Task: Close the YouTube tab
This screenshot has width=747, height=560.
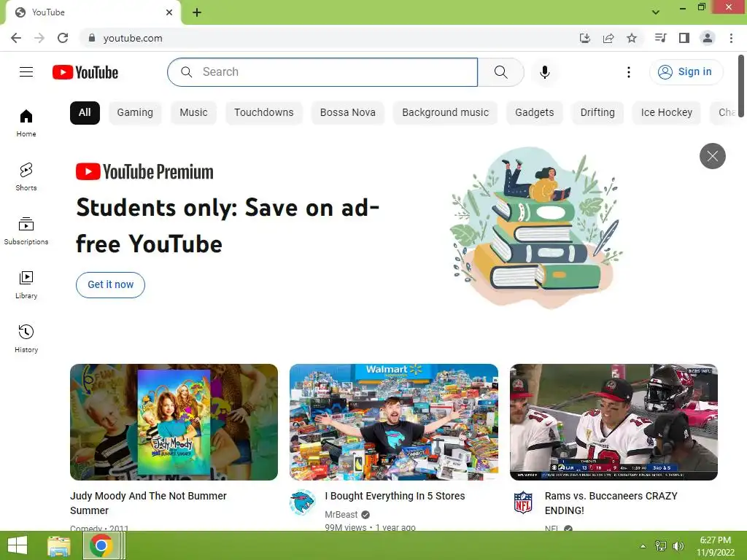Action: click(169, 12)
